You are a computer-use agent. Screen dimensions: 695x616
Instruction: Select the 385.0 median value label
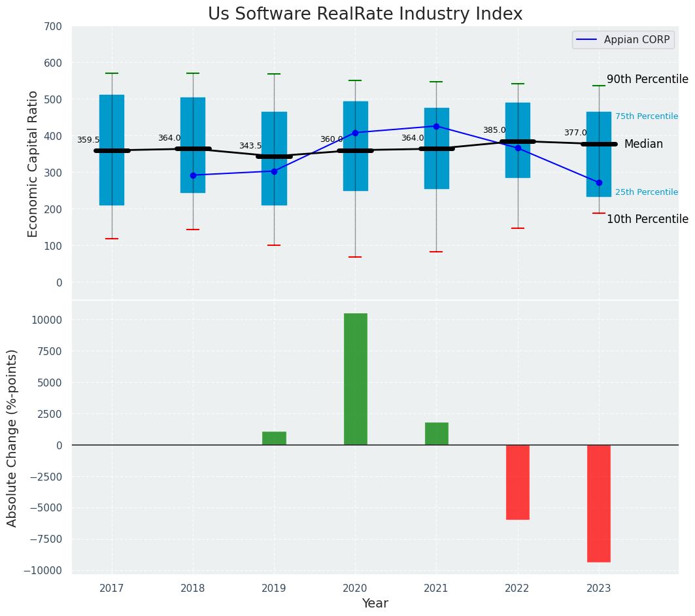(x=494, y=130)
